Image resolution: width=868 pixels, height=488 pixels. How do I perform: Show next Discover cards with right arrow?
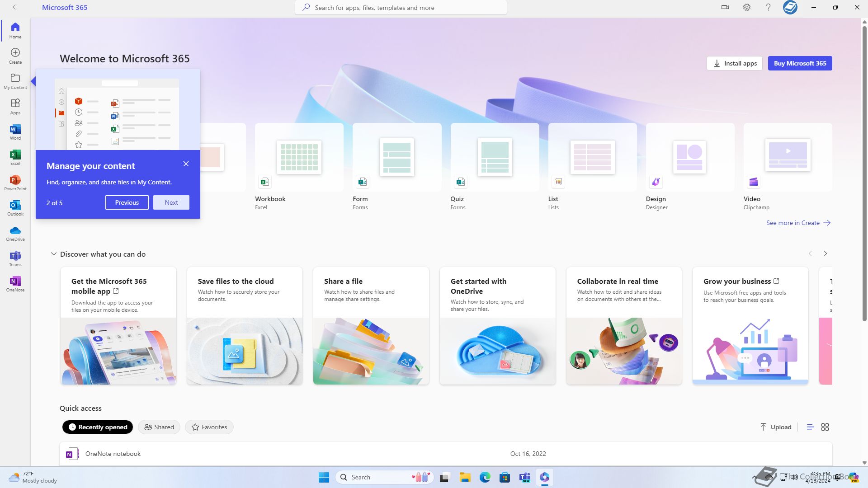(x=825, y=253)
